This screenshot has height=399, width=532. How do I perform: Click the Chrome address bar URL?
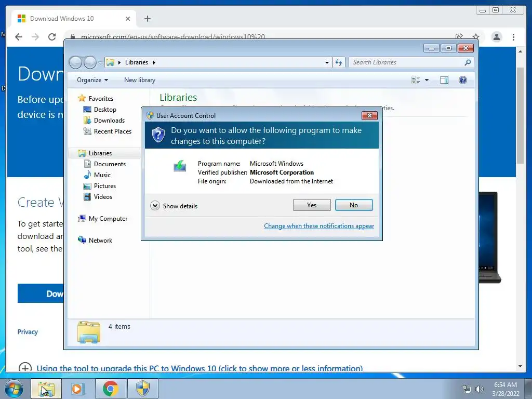(x=172, y=37)
